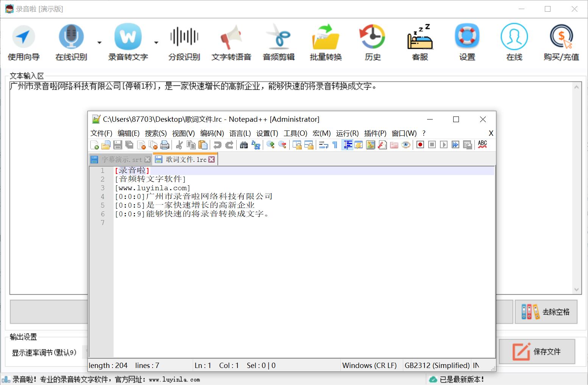The image size is (588, 385).
Task: Click Notepad++ Cut scissors icon
Action: [x=179, y=145]
